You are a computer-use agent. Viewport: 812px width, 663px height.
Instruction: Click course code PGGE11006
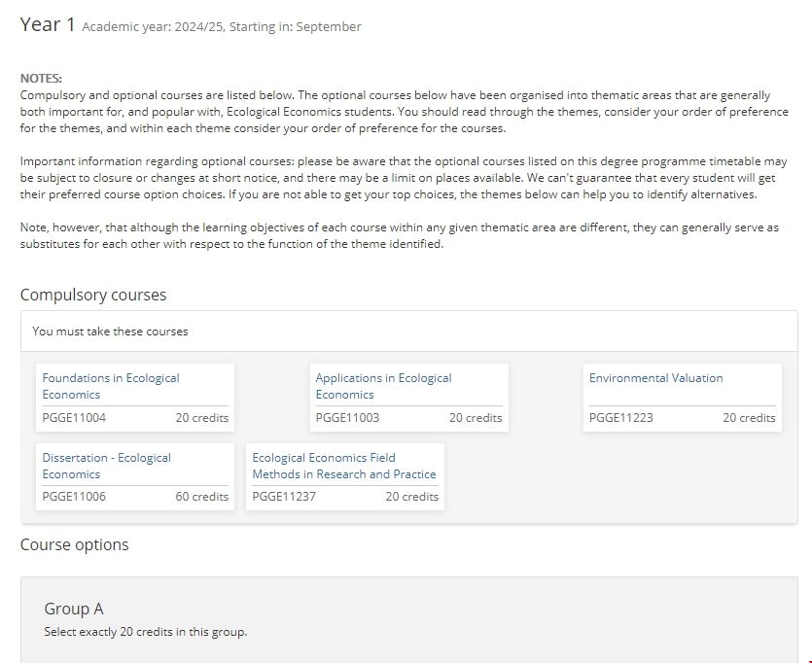point(74,497)
